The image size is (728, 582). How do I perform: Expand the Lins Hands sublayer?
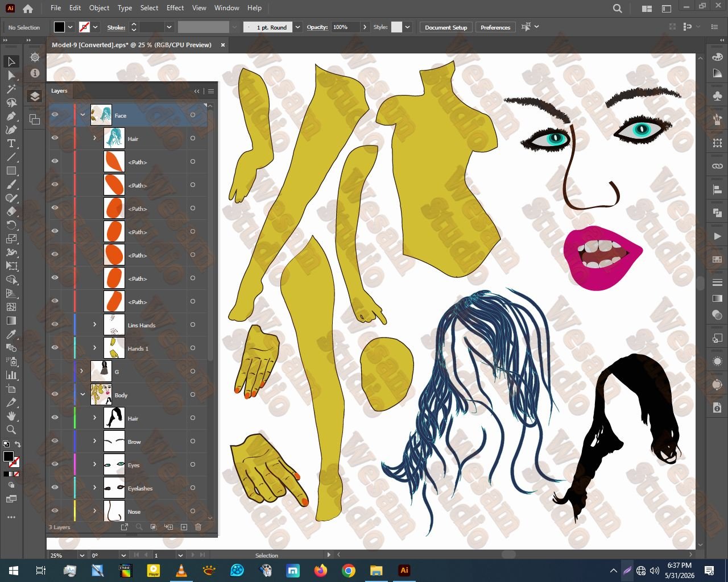95,325
